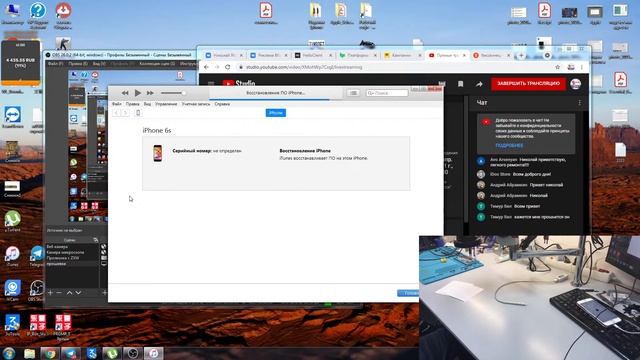Click the iTunes device phone icon
Screen dimensions: 640x360
click(138, 113)
